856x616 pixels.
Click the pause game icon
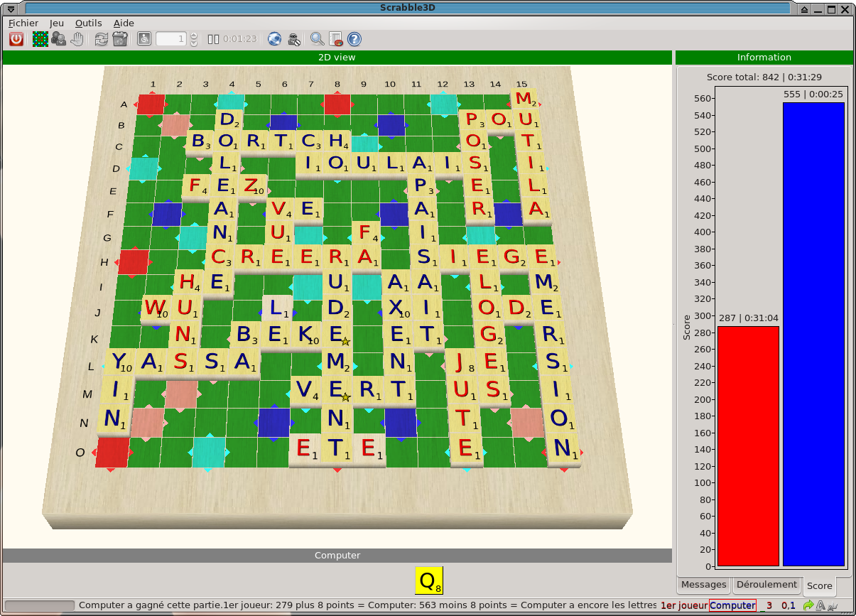[x=214, y=39]
